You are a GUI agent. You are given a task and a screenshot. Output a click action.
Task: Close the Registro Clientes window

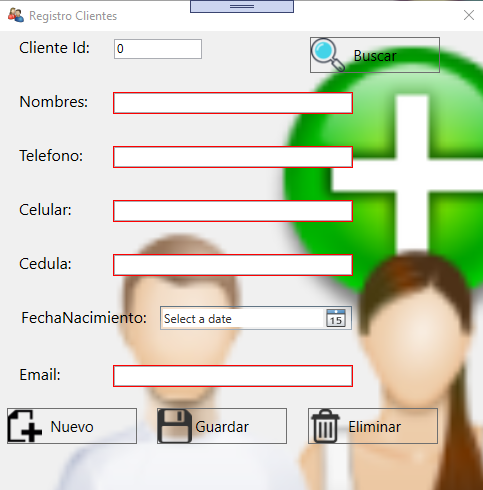(x=469, y=15)
